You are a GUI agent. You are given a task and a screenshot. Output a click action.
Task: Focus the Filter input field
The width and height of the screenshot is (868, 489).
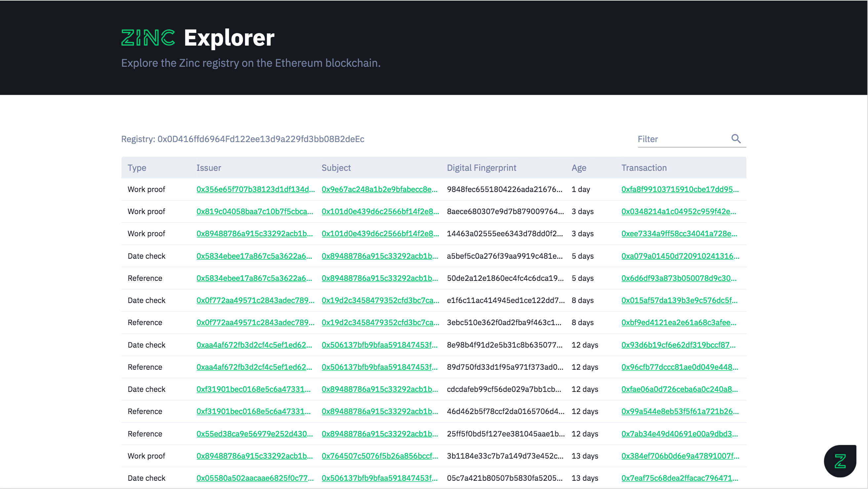click(682, 139)
